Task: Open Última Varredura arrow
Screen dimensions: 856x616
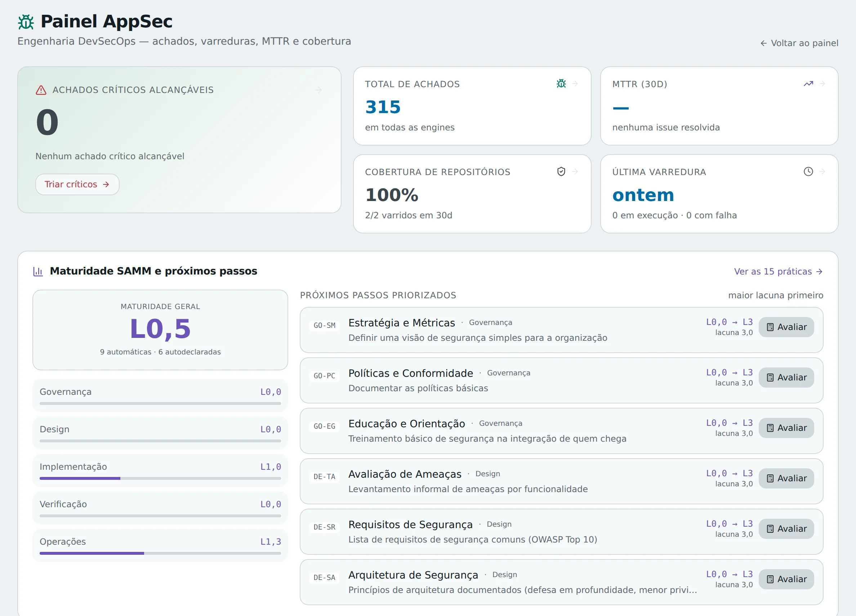Action: pos(822,171)
